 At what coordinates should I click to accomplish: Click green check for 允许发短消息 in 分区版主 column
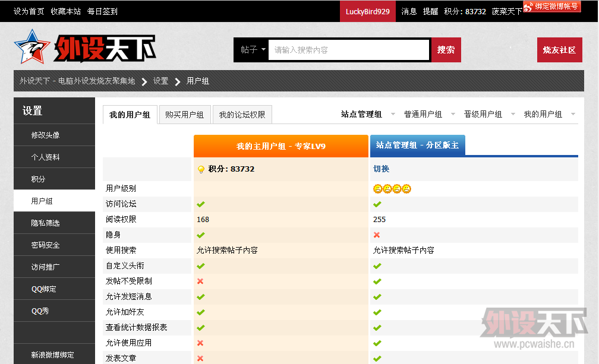377,297
